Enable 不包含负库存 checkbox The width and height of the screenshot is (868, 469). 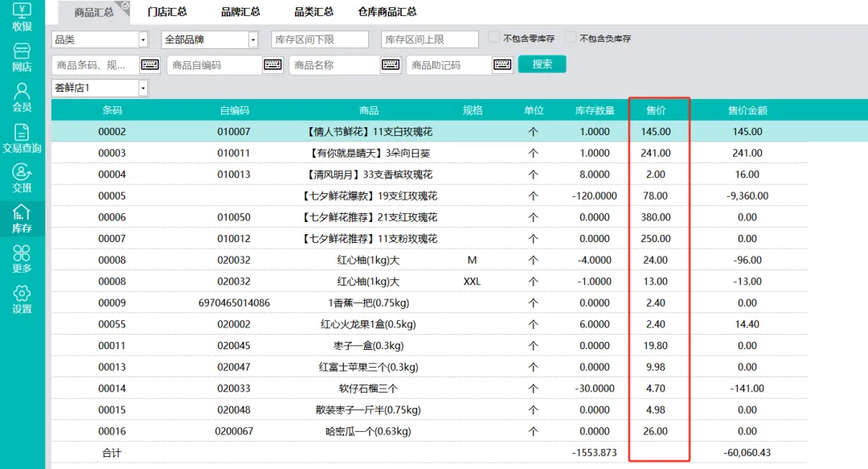[571, 38]
